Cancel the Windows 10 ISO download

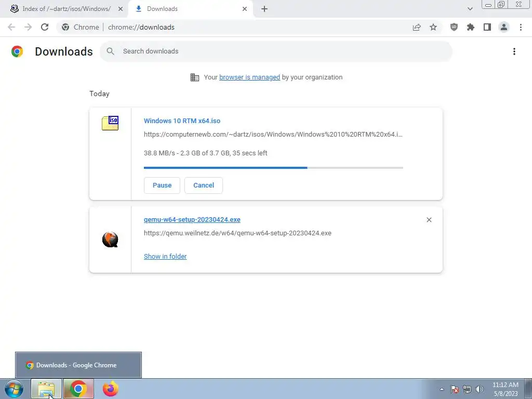click(x=204, y=185)
